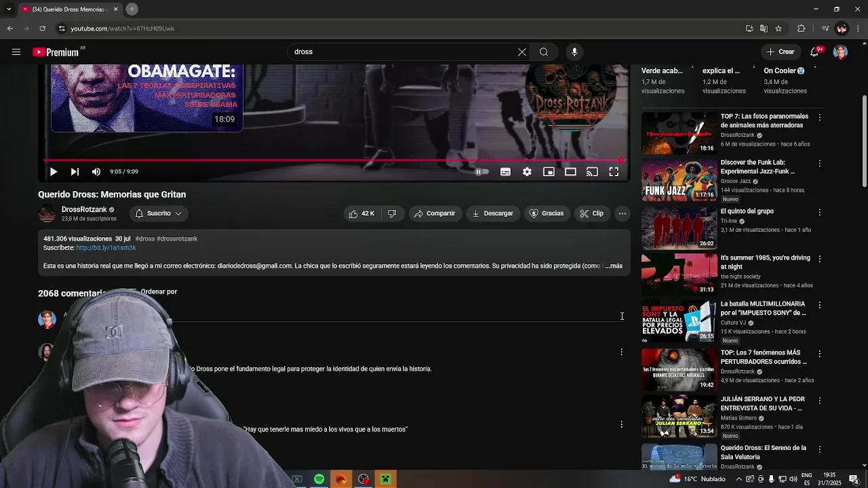This screenshot has height=488, width=868.
Task: Like the video 42 K button
Action: pos(361,213)
